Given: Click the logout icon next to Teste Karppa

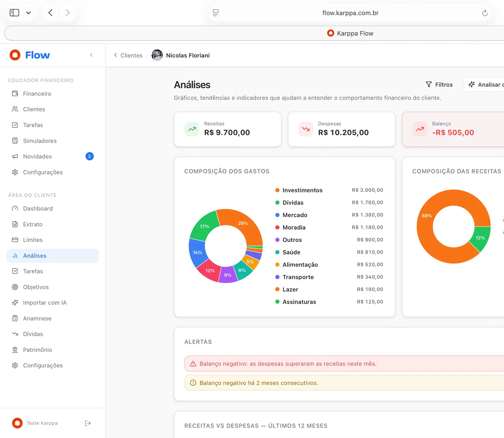Looking at the screenshot, I should (x=88, y=423).
